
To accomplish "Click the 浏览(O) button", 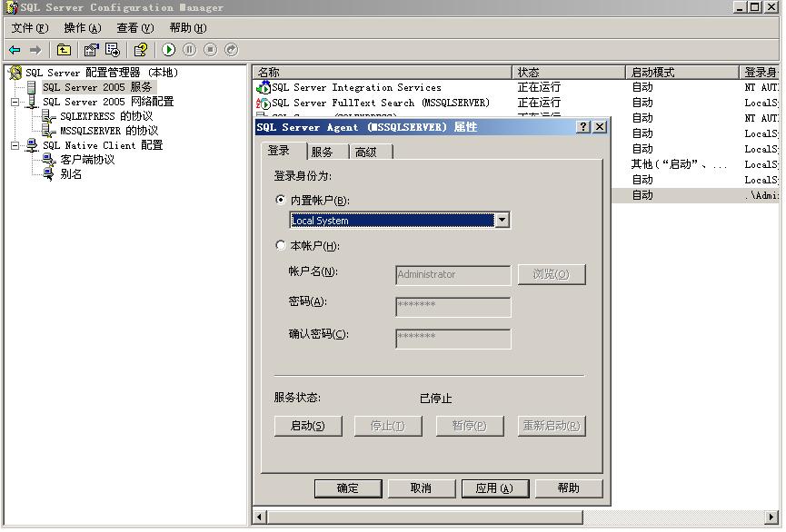I will pyautogui.click(x=552, y=274).
